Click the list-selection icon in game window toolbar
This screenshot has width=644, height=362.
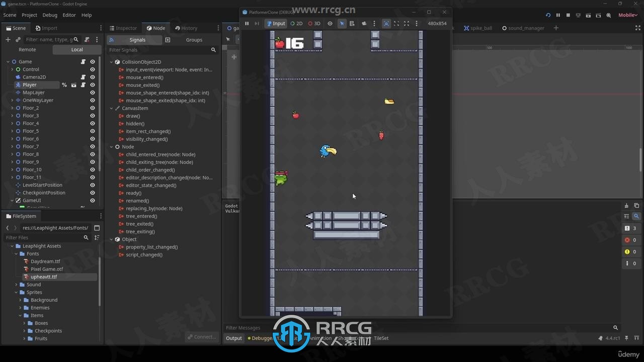point(352,24)
